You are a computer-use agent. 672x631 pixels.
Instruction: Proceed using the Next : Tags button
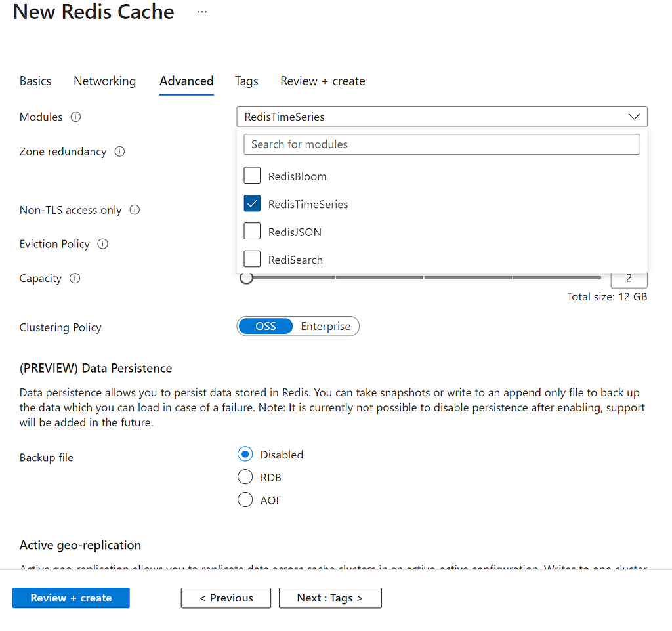(330, 598)
